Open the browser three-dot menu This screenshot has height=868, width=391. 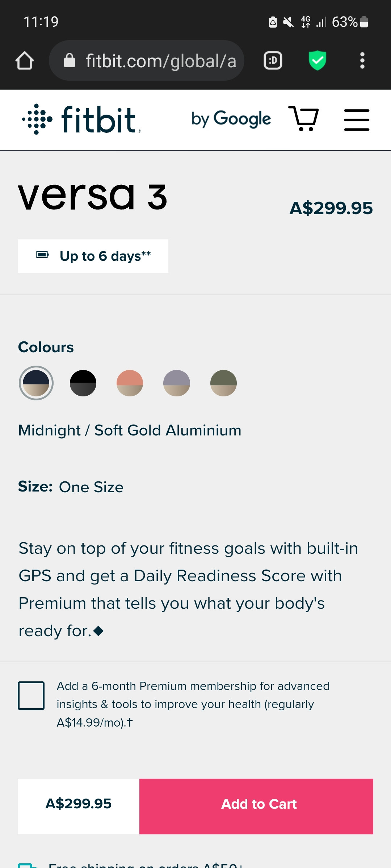point(362,60)
